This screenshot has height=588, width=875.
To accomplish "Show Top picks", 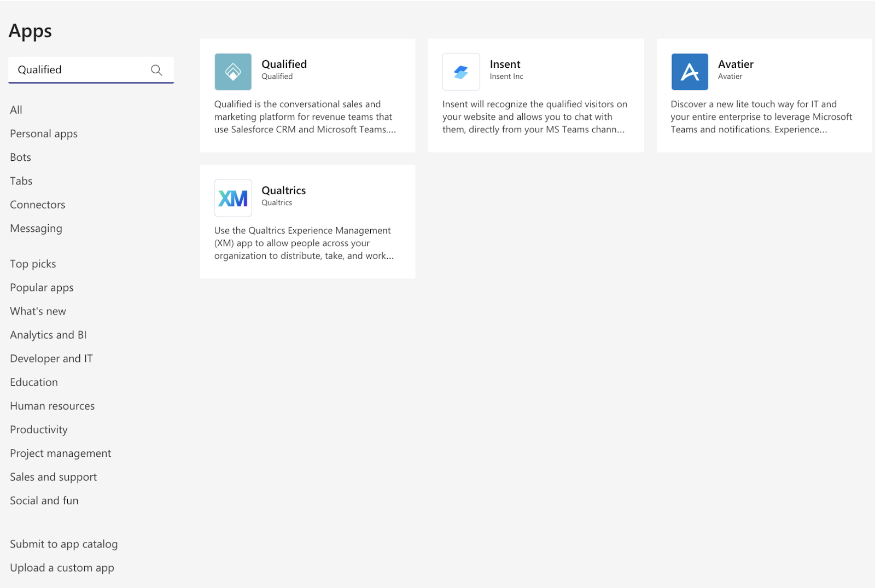I will click(33, 264).
